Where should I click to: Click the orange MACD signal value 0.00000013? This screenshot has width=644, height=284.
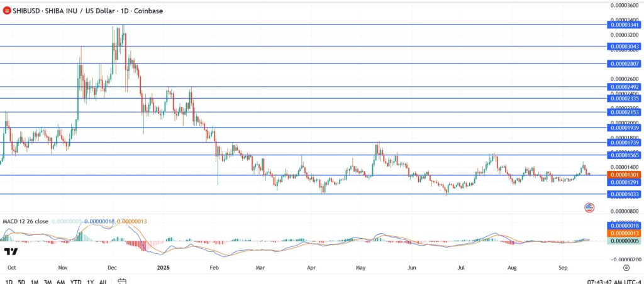pos(623,233)
